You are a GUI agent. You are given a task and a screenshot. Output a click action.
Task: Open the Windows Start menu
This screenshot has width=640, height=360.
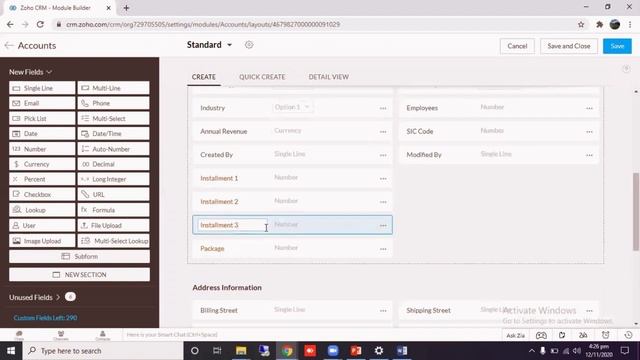click(x=11, y=351)
